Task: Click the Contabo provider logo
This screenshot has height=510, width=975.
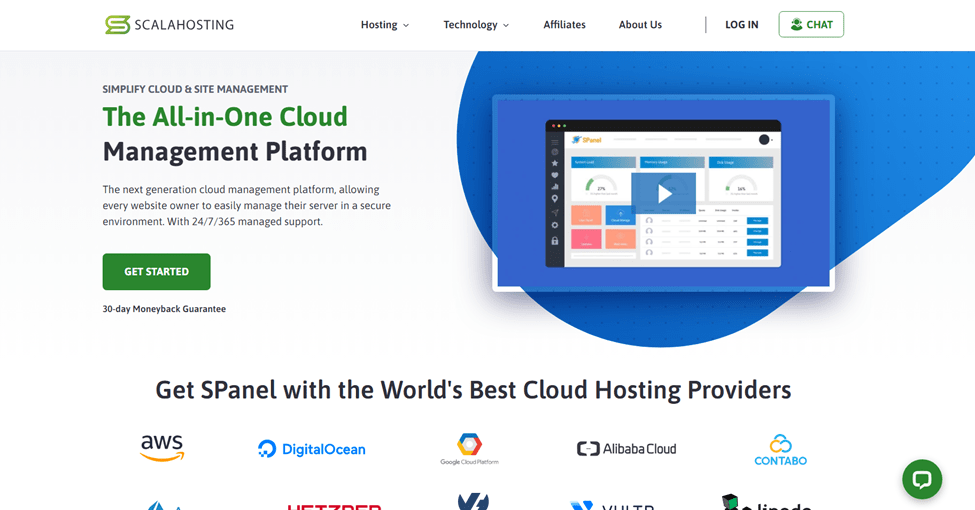Action: tap(780, 449)
